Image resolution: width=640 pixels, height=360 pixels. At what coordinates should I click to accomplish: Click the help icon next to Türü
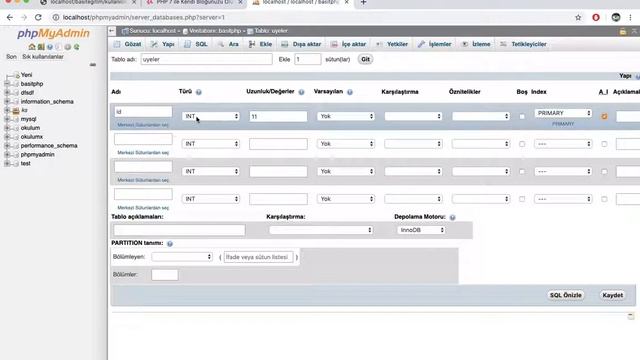click(199, 92)
